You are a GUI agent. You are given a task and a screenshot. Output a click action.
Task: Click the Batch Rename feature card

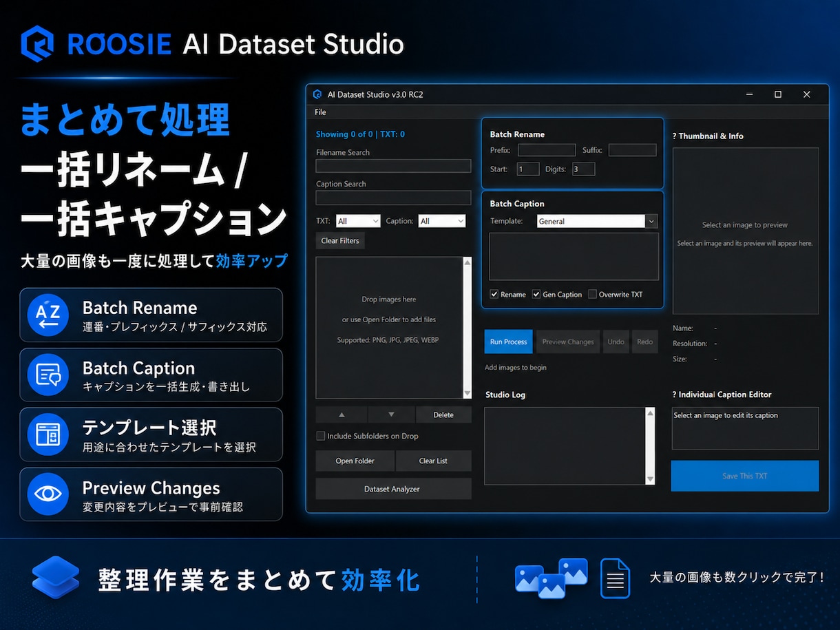click(x=151, y=315)
